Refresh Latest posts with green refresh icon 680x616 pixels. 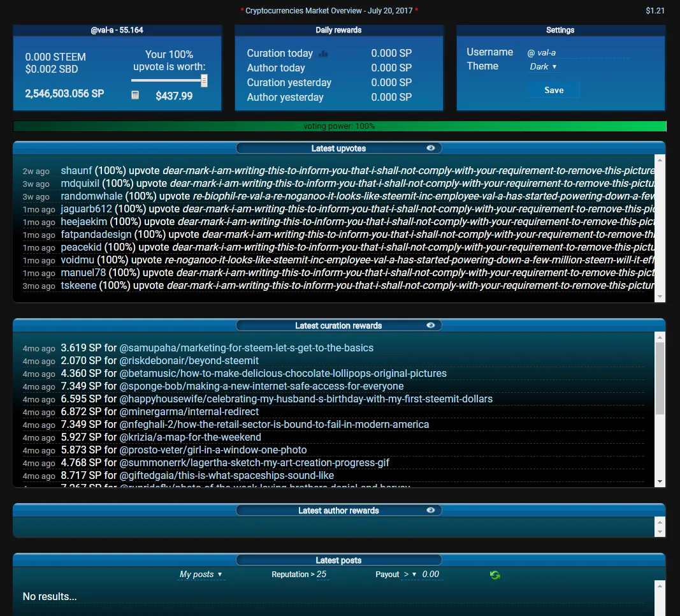point(495,575)
